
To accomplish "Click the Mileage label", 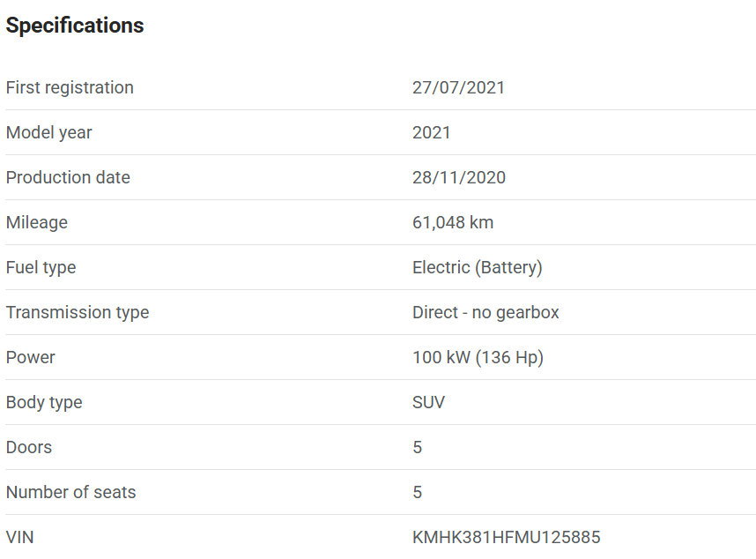I will [x=37, y=222].
